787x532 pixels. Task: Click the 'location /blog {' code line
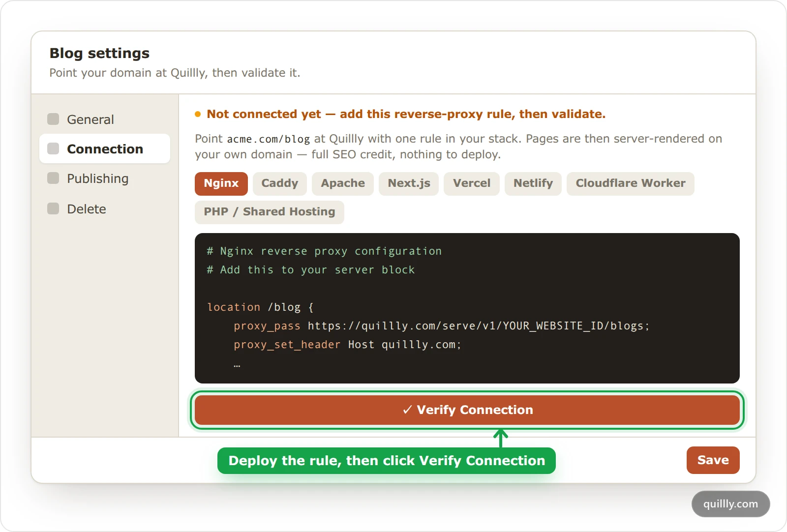click(260, 307)
